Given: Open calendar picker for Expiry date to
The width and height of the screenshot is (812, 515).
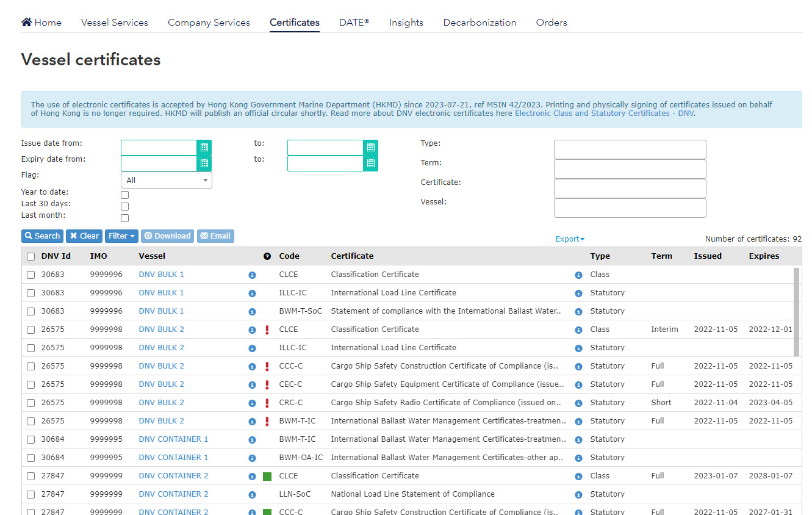Looking at the screenshot, I should 370,164.
